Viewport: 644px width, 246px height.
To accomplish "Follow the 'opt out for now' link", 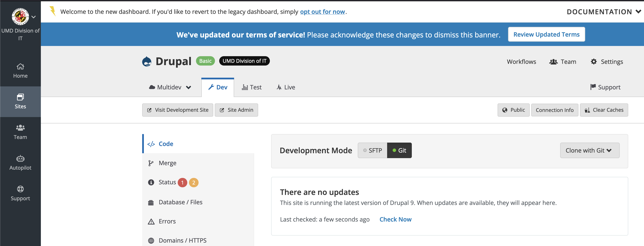I will click(x=322, y=12).
